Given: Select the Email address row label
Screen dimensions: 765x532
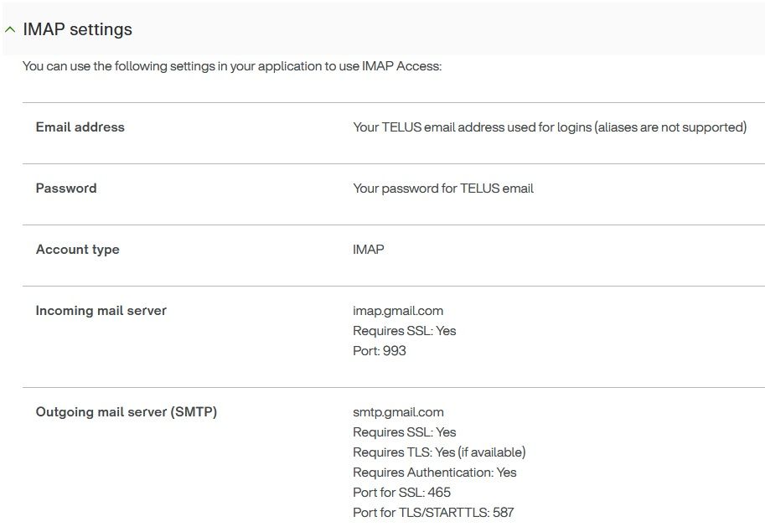Looking at the screenshot, I should pos(80,127).
